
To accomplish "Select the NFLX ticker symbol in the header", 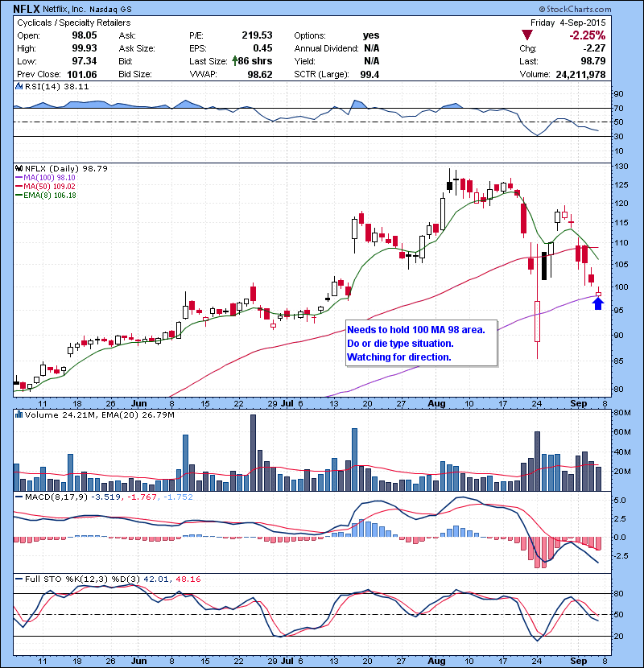I will (27, 9).
